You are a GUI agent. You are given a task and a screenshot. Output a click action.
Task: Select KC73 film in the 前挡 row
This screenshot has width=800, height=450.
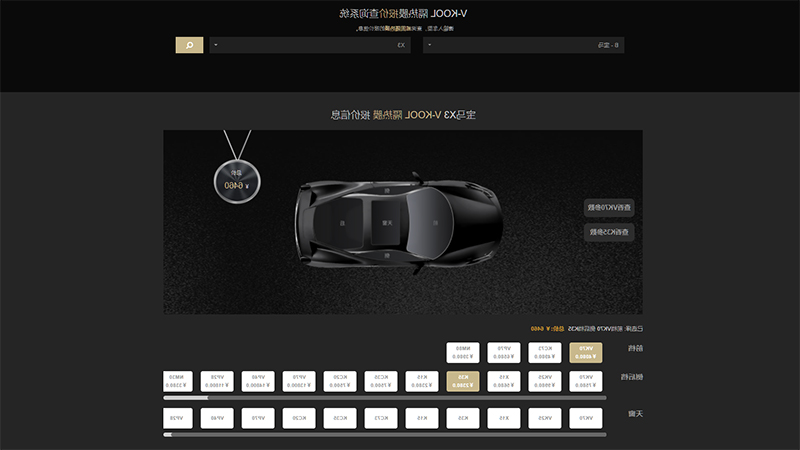click(x=545, y=353)
